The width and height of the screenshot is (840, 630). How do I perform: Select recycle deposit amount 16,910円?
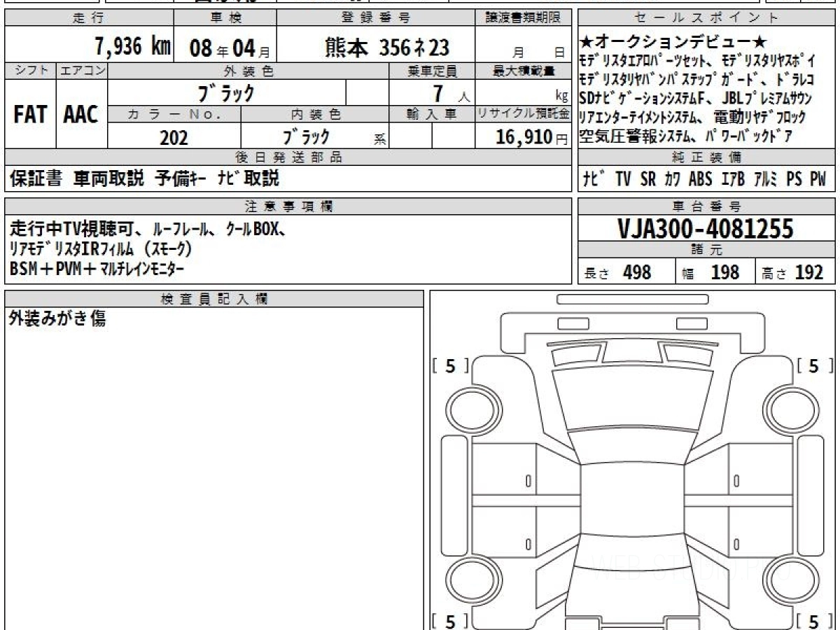531,137
